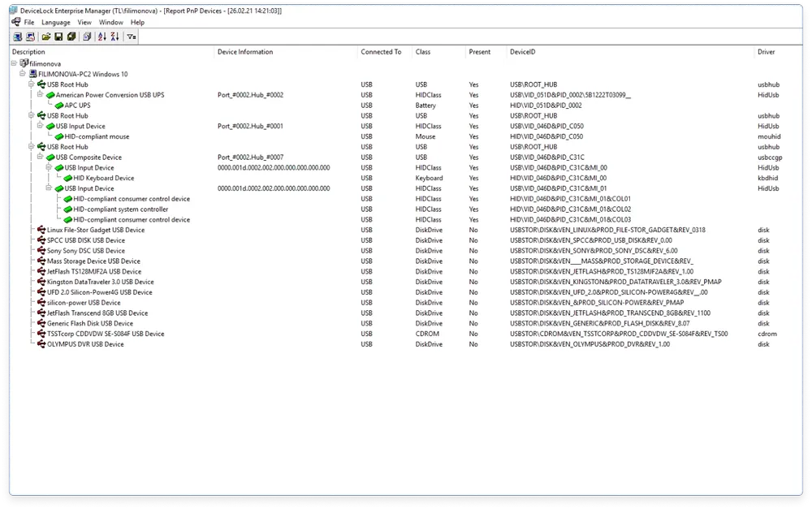This screenshot has width=812, height=509.
Task: Click the DeviceLock app icon beside File
Action: click(16, 22)
